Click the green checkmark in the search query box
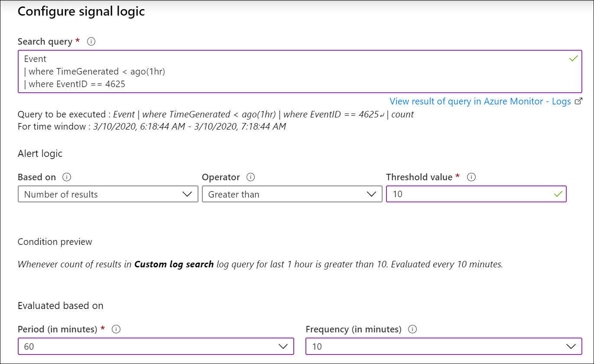Image resolution: width=594 pixels, height=364 pixels. 573,58
